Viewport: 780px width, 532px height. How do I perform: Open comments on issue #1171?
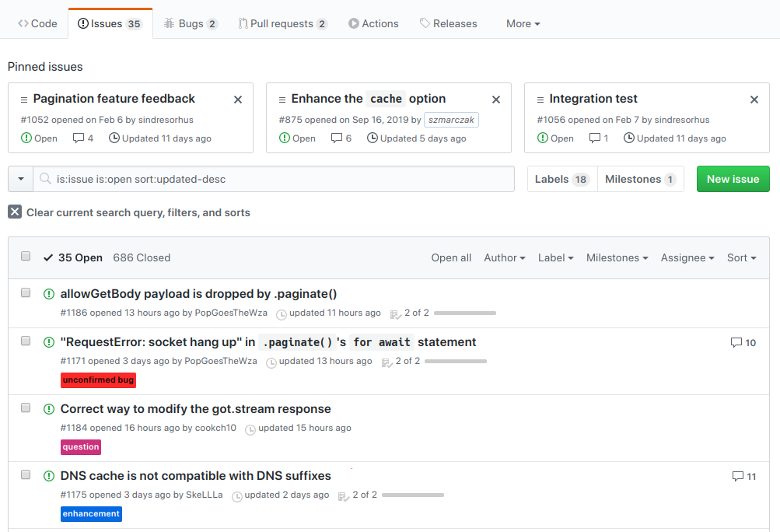tap(743, 342)
